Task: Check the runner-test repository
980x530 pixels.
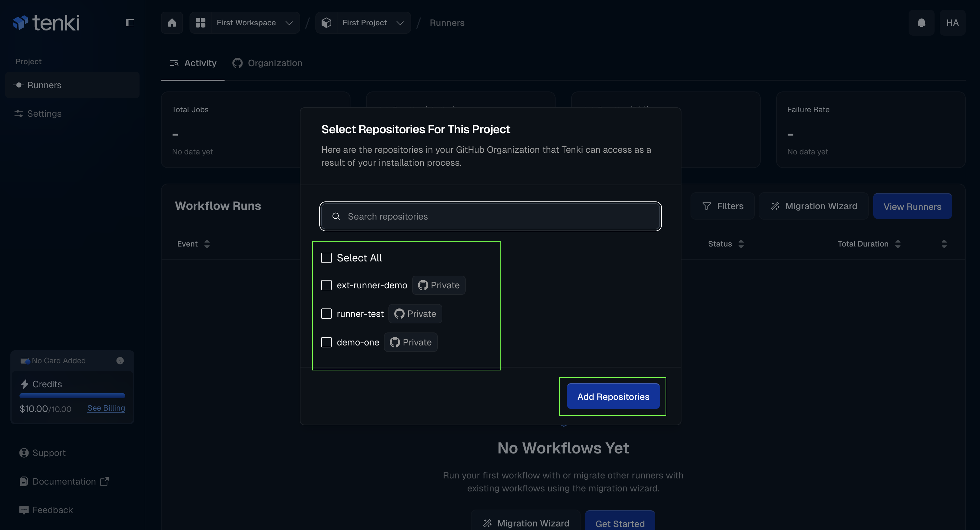Action: tap(326, 314)
